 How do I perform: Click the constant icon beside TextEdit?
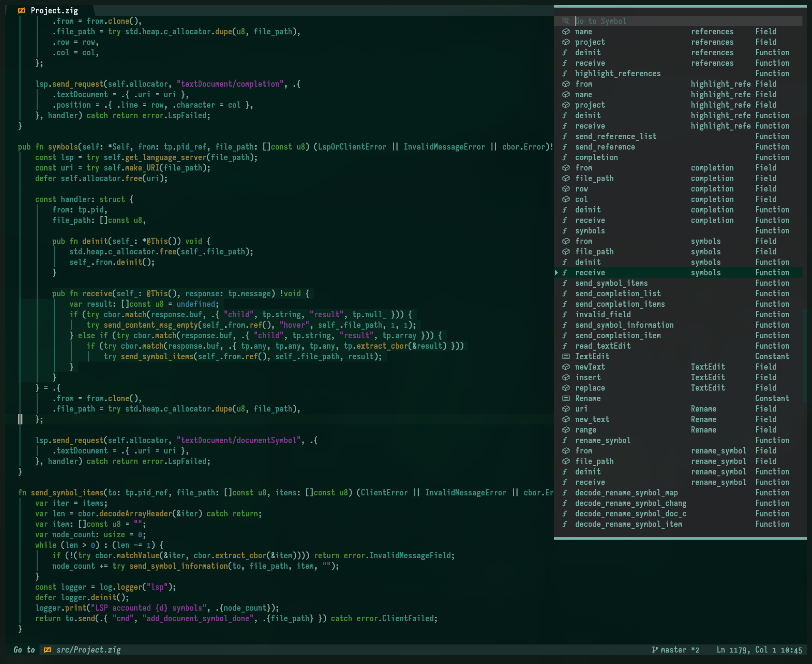point(566,356)
